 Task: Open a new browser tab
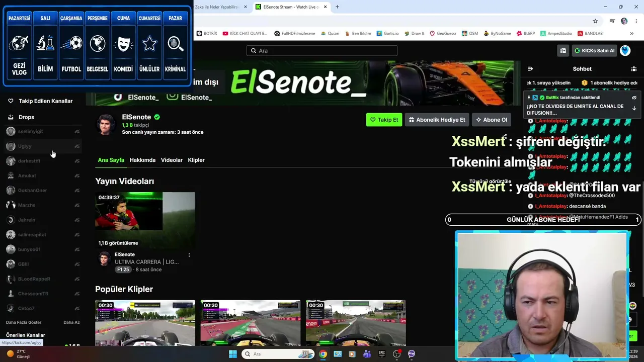(x=337, y=7)
